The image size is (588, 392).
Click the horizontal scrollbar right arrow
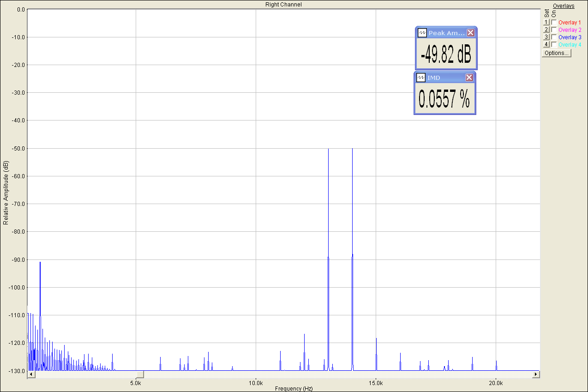pos(536,374)
